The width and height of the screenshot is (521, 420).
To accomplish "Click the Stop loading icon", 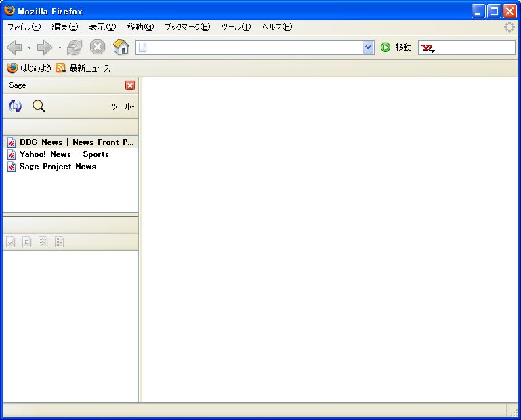I will [98, 47].
